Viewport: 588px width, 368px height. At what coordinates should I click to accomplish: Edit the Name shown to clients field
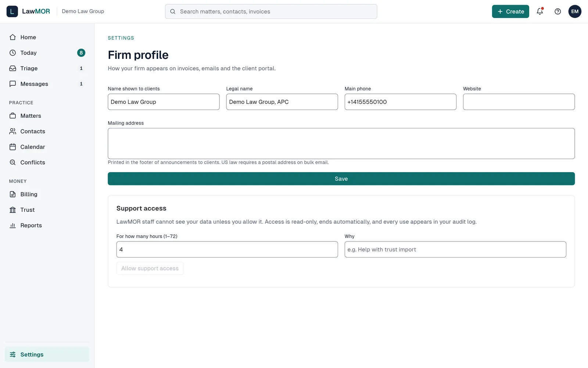(x=164, y=102)
